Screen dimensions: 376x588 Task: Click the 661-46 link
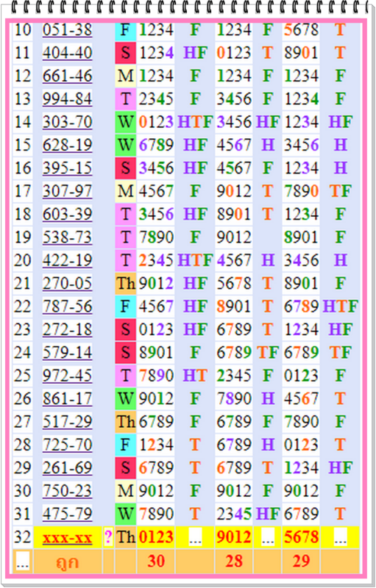click(67, 76)
